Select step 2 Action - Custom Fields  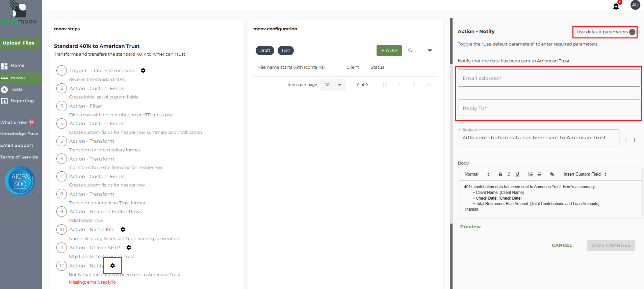[x=97, y=88]
